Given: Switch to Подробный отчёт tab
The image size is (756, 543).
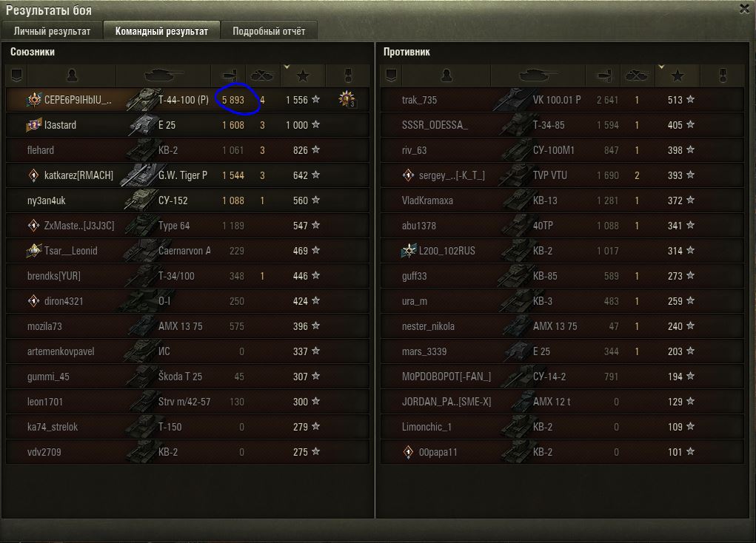Looking at the screenshot, I should point(269,31).
